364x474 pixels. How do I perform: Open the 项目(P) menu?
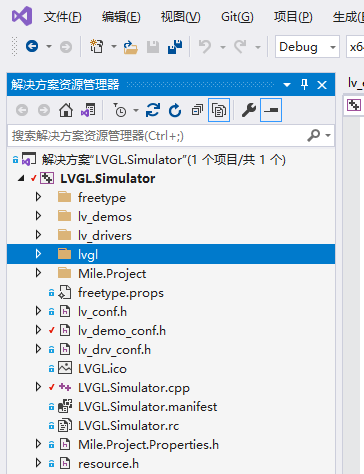pos(293,17)
